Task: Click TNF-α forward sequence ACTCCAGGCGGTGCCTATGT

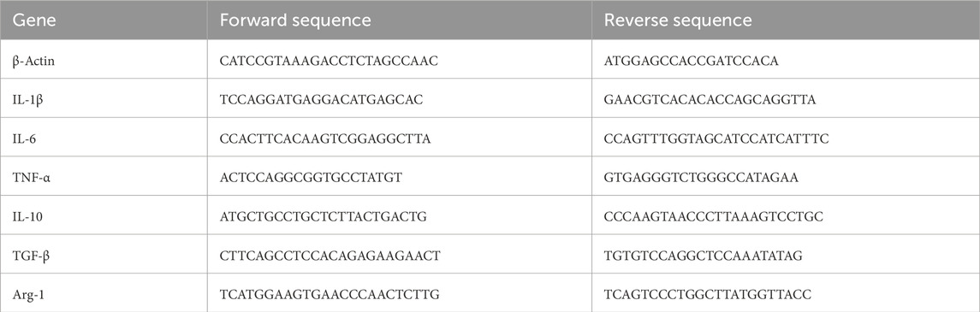Action: click(311, 178)
